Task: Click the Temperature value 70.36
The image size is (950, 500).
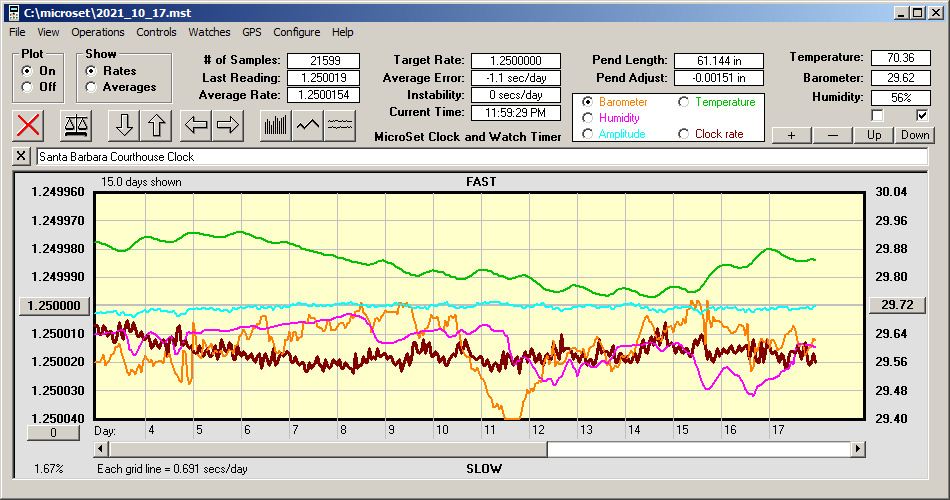Action: tap(900, 58)
